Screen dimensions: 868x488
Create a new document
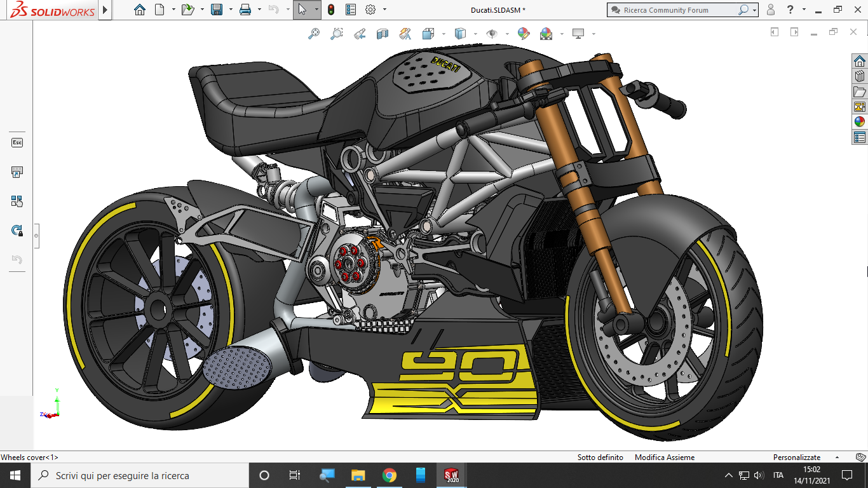(159, 10)
